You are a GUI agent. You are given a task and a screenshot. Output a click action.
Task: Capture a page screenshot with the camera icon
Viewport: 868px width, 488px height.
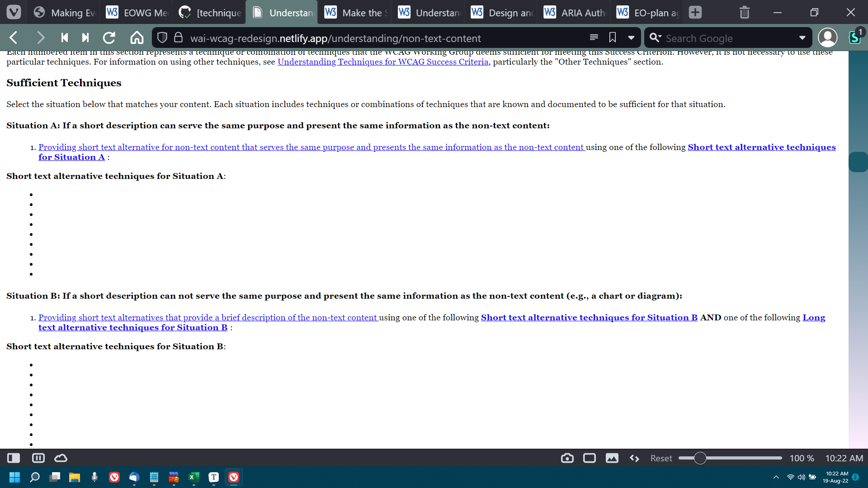[567, 458]
